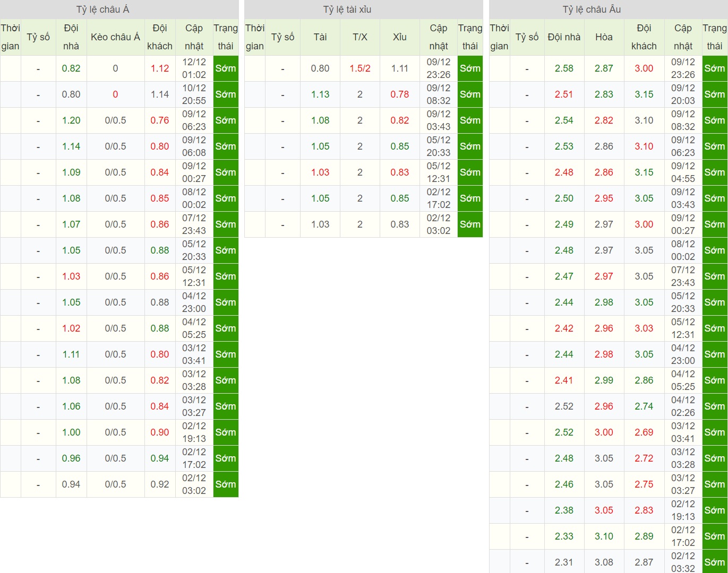728x573 pixels.
Task: Click the 2.69 away odds value
Action: point(644,432)
